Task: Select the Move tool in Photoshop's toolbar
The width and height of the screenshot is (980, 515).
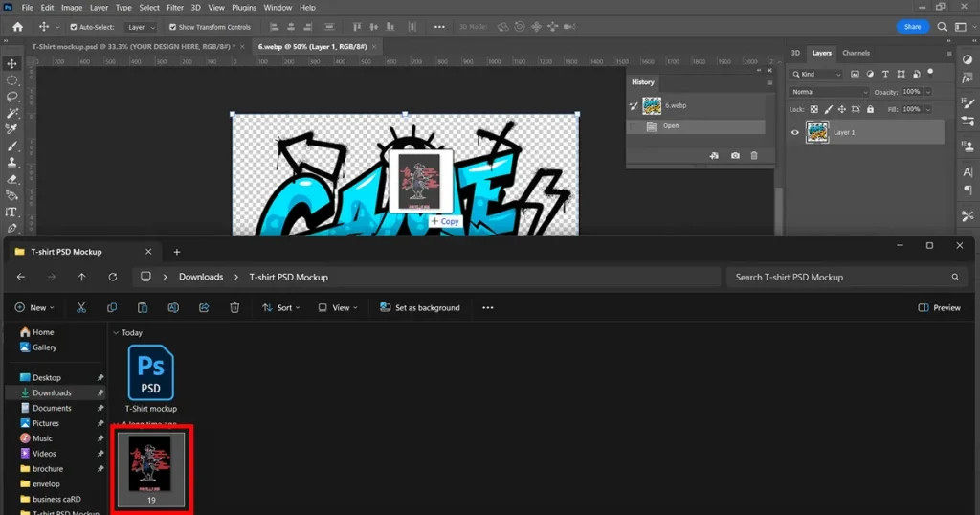Action: [11, 64]
